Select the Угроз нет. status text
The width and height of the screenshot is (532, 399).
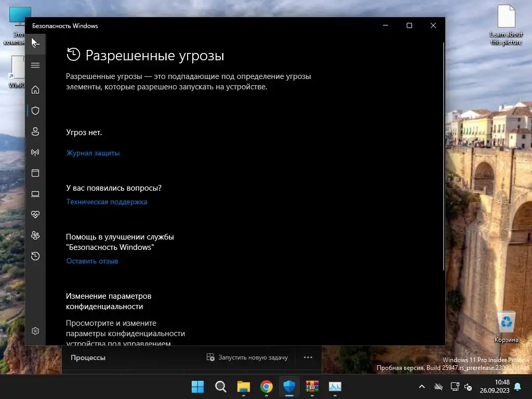pyautogui.click(x=84, y=132)
